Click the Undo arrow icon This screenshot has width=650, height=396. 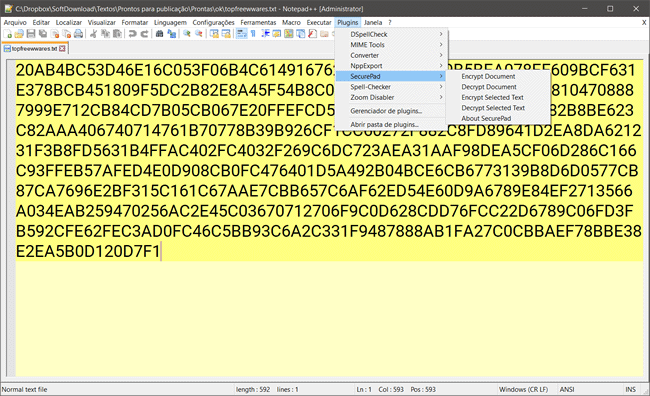132,34
